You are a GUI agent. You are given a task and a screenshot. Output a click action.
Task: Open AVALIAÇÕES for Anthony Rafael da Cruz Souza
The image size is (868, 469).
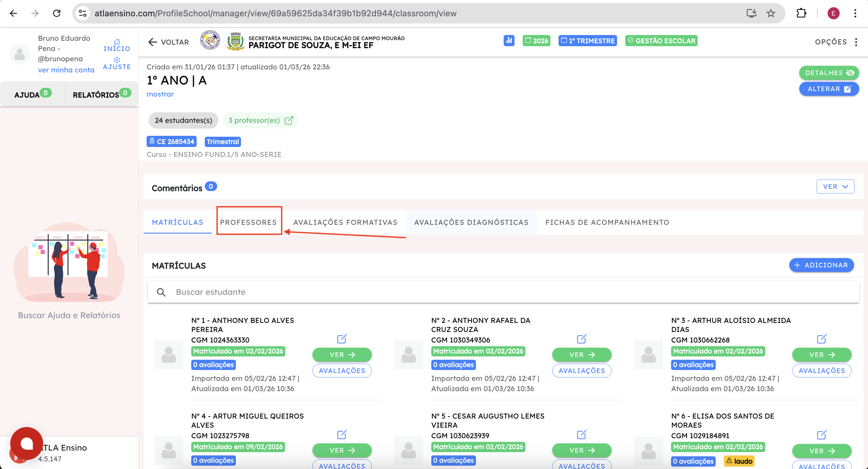click(x=581, y=371)
